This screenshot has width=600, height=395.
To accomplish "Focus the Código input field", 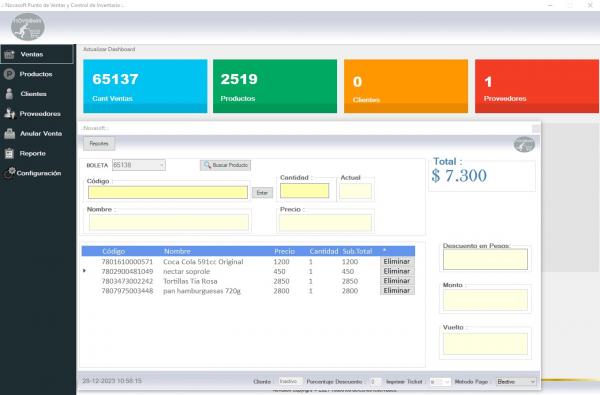I will [168, 193].
